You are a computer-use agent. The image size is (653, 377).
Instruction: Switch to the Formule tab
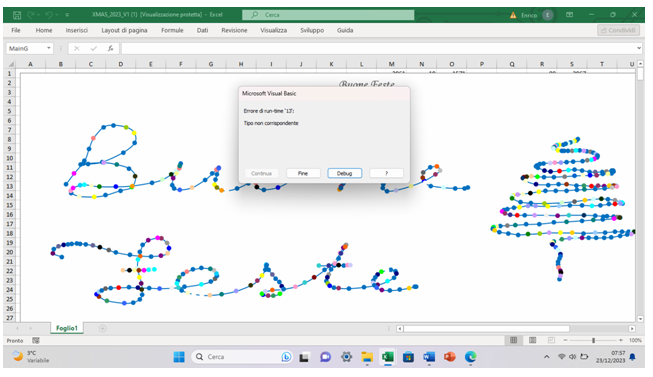(172, 30)
